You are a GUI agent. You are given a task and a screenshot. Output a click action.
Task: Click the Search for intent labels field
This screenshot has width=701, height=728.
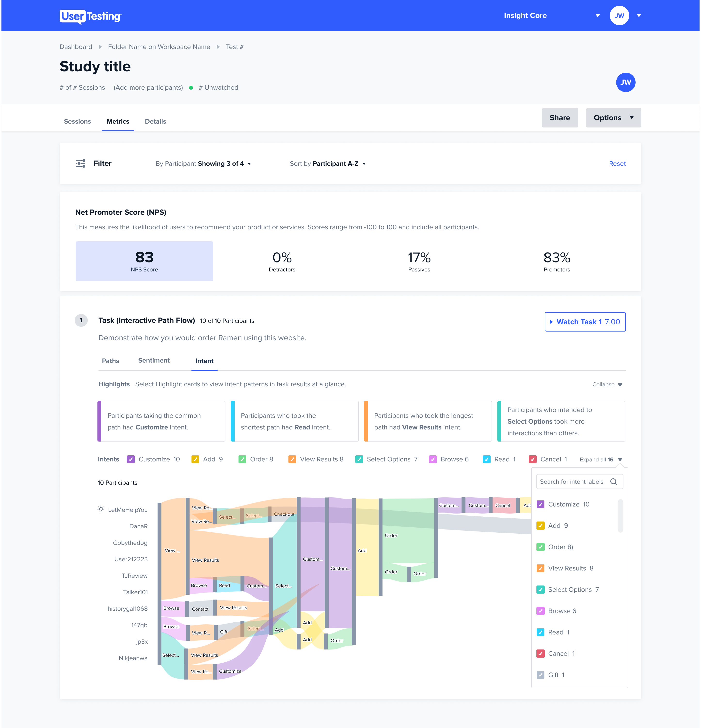(x=580, y=482)
